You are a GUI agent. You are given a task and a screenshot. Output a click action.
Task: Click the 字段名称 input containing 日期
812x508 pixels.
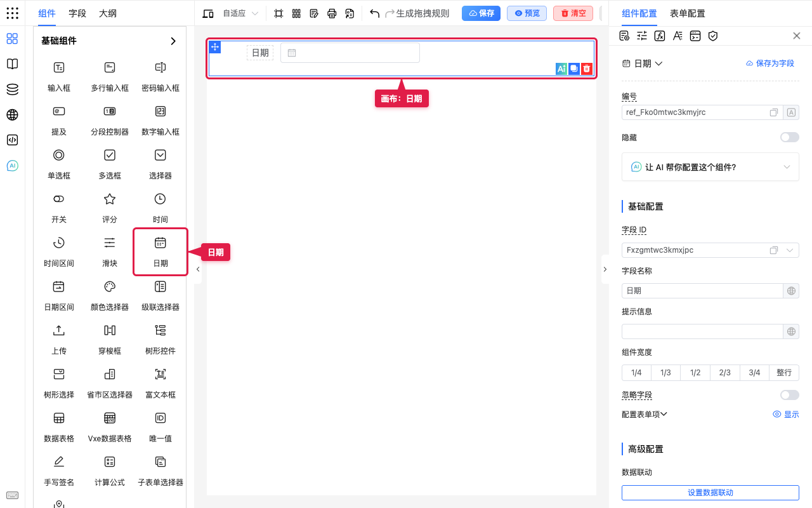(703, 291)
